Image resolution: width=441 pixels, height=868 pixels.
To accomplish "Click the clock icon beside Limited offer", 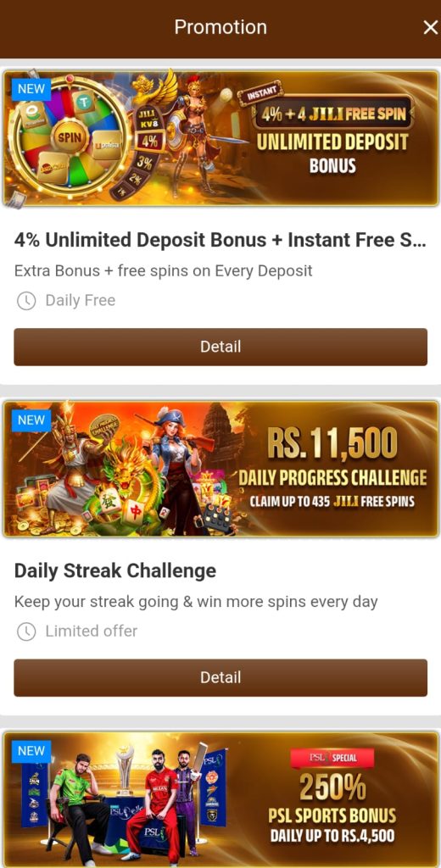I will pos(26,632).
